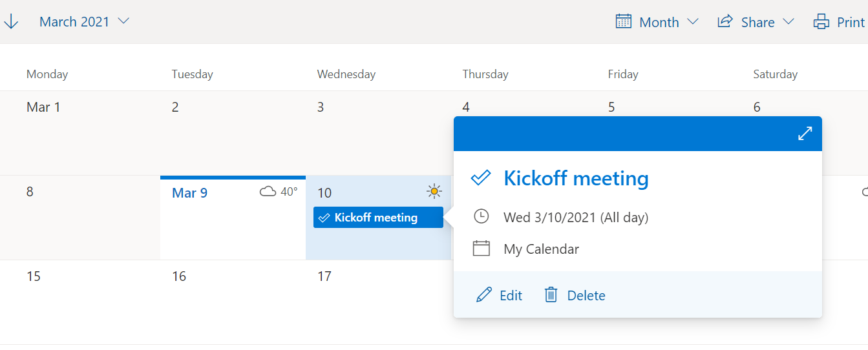Image resolution: width=868 pixels, height=350 pixels.
Task: Click the cloud weather icon on March 9
Action: click(x=268, y=191)
